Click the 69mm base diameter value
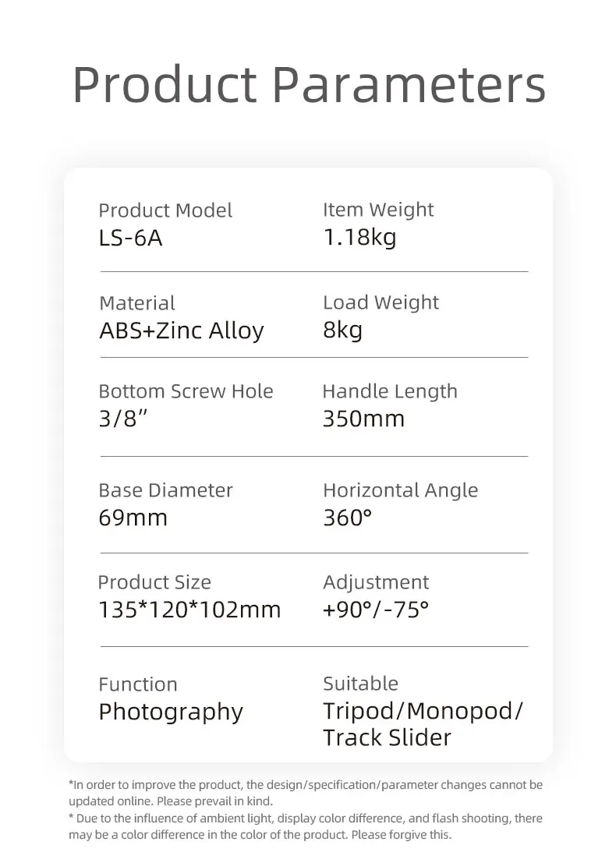Viewport: 616px width, 852px height. coord(133,518)
